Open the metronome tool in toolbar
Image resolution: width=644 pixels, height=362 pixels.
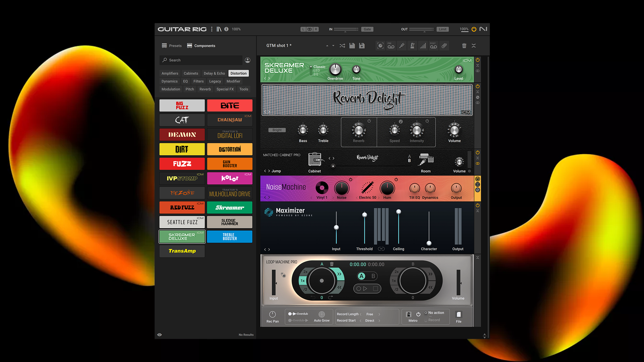412,46
